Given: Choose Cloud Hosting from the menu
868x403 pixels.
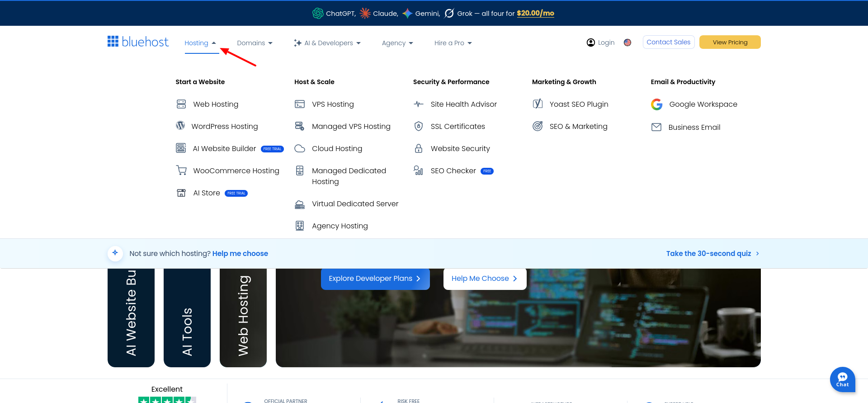Looking at the screenshot, I should click(337, 148).
